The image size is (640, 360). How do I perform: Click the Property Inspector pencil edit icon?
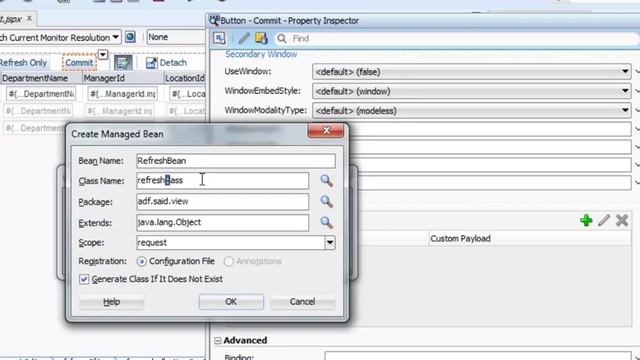[x=244, y=38]
